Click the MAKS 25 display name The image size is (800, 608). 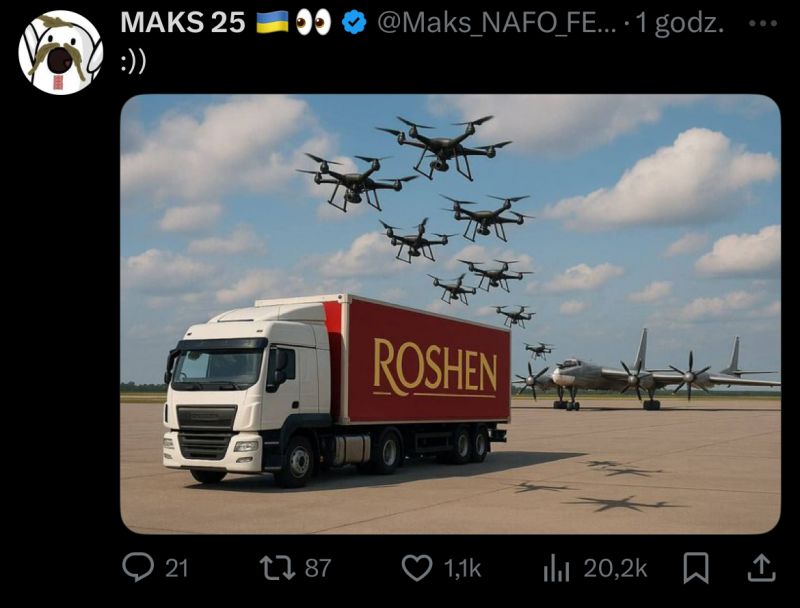click(183, 23)
